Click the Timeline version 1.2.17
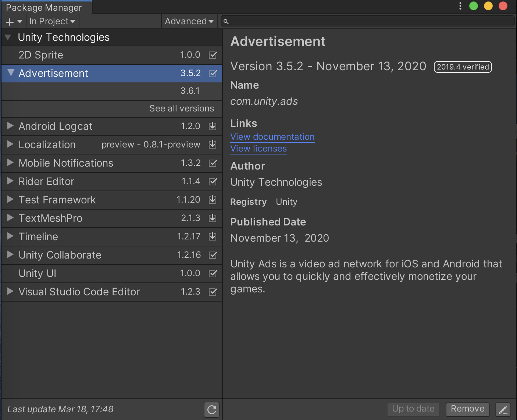The width and height of the screenshot is (517, 420). point(189,236)
